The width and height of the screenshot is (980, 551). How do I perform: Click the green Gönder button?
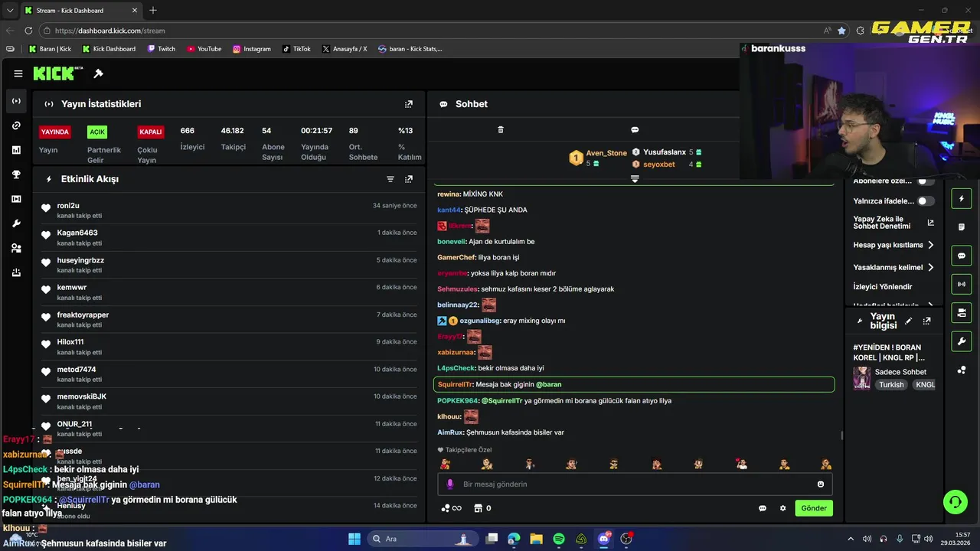(x=814, y=508)
